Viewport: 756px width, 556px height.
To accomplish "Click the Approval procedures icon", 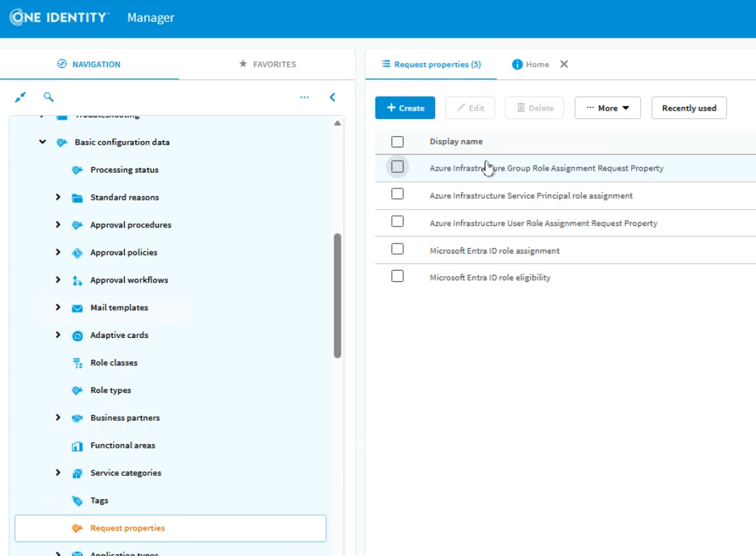I will [77, 225].
